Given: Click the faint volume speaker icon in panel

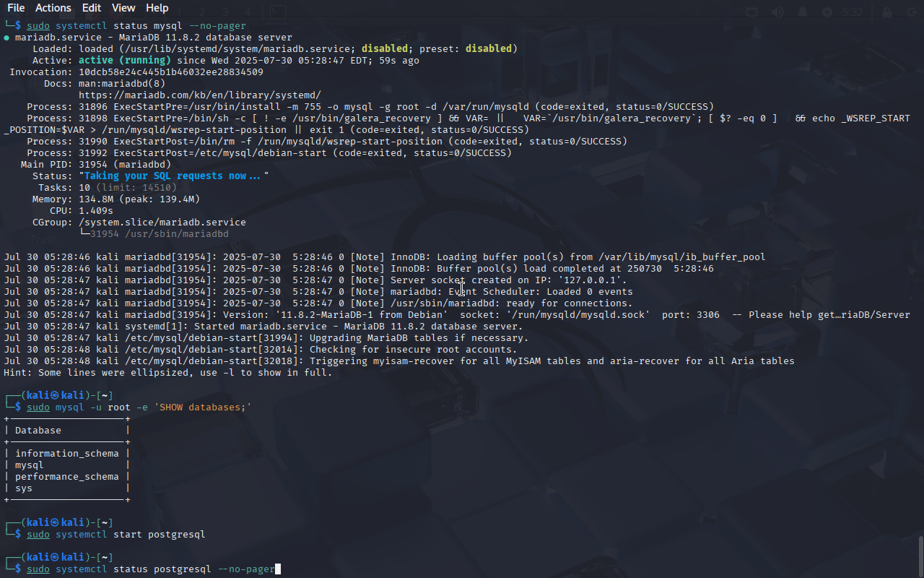Looking at the screenshot, I should pyautogui.click(x=777, y=12).
